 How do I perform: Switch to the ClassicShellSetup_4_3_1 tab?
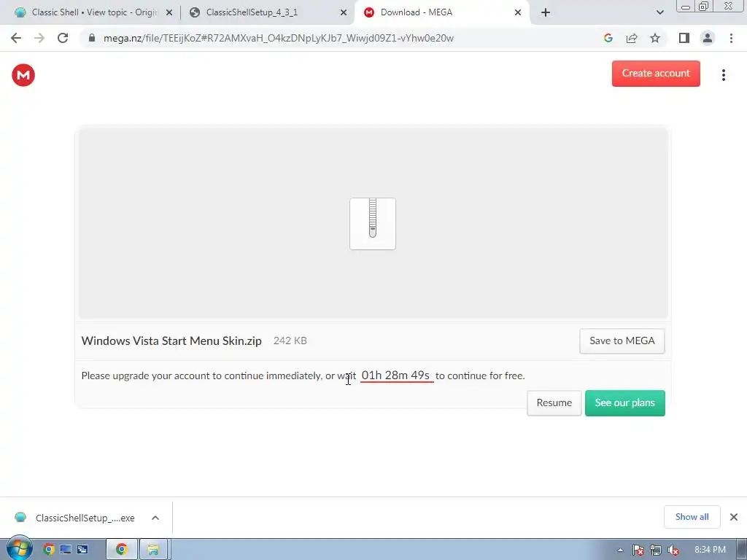(267, 12)
